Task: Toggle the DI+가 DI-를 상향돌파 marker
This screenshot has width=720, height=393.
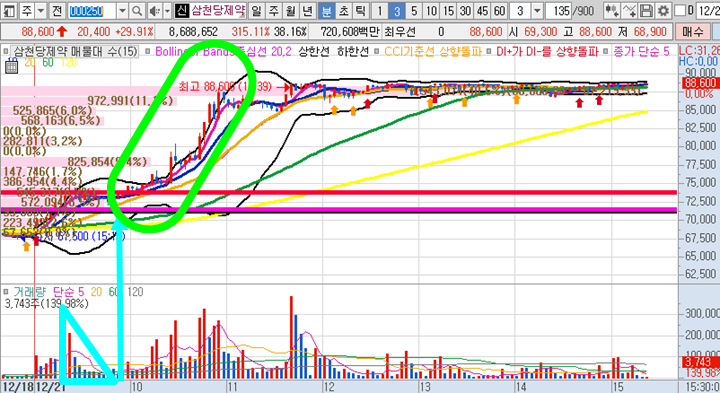Action: tap(489, 51)
